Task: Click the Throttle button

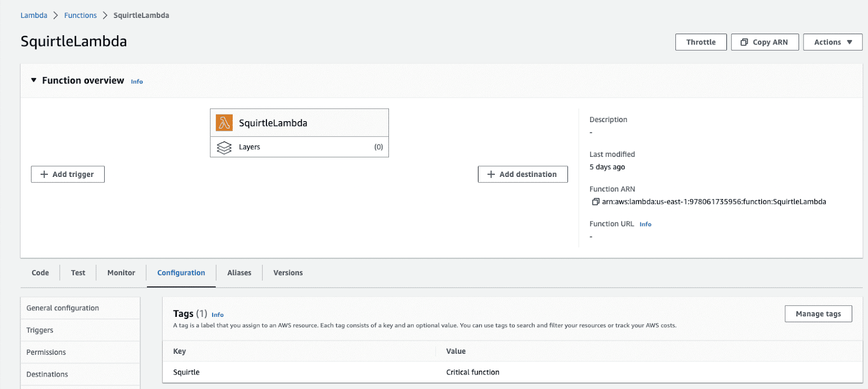Action: tap(701, 42)
